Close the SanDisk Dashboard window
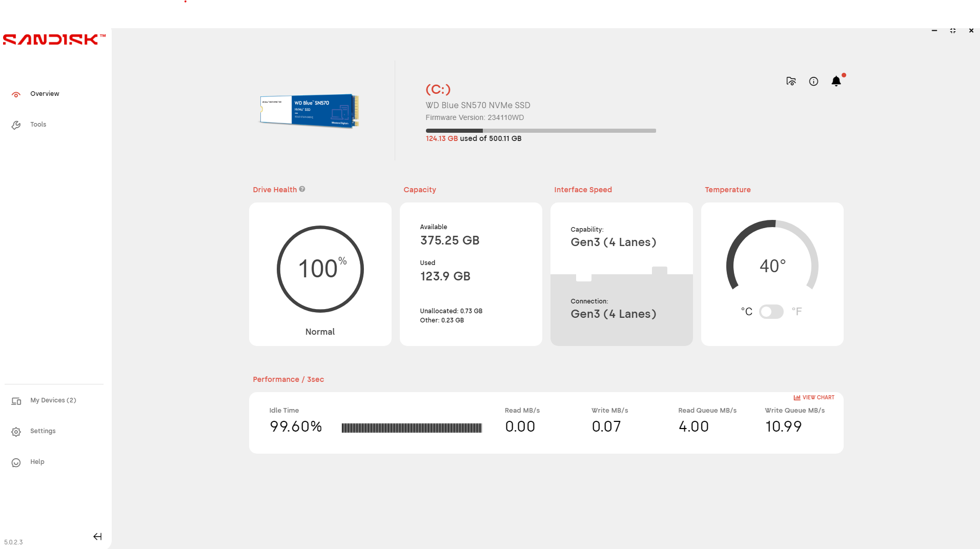 [x=971, y=31]
